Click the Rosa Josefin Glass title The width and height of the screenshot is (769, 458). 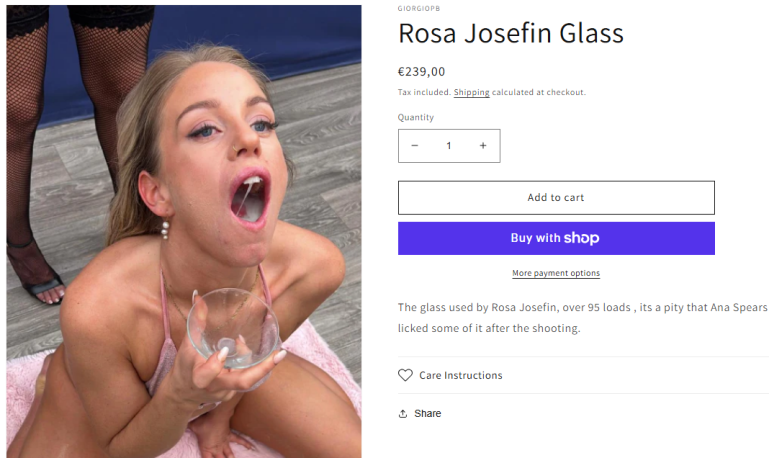click(511, 34)
